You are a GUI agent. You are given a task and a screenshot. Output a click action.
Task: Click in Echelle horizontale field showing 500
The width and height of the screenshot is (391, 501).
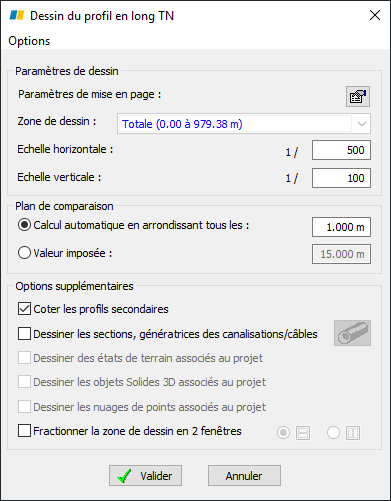(x=341, y=150)
